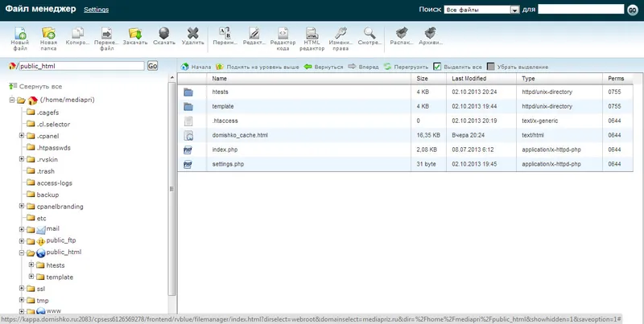Viewport: 644px width, 324px height.
Task: Click Свернуть все (Collapse all)
Action: pyautogui.click(x=35, y=87)
